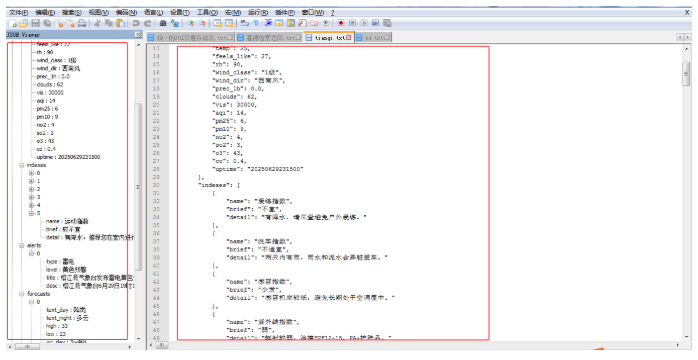Collapse node 0 under alerts
Viewport: 698px width, 360px height.
[32, 253]
